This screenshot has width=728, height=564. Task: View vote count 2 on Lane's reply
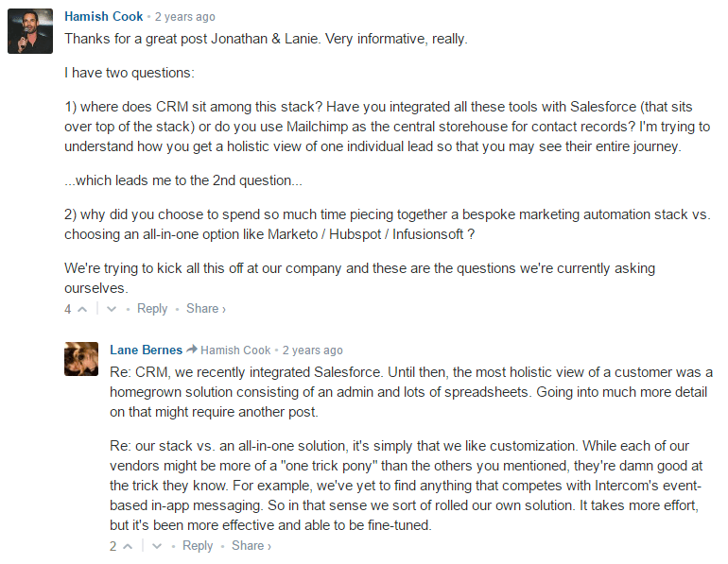click(x=113, y=546)
